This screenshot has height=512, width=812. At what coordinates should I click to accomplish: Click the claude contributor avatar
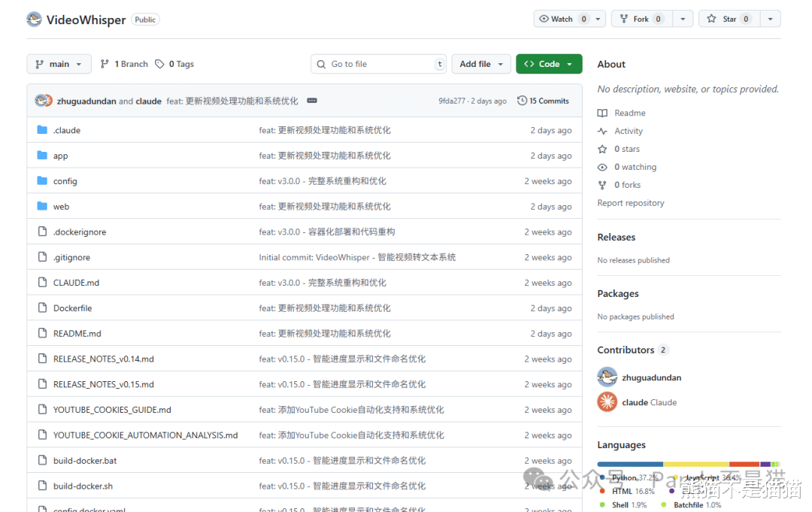point(607,401)
